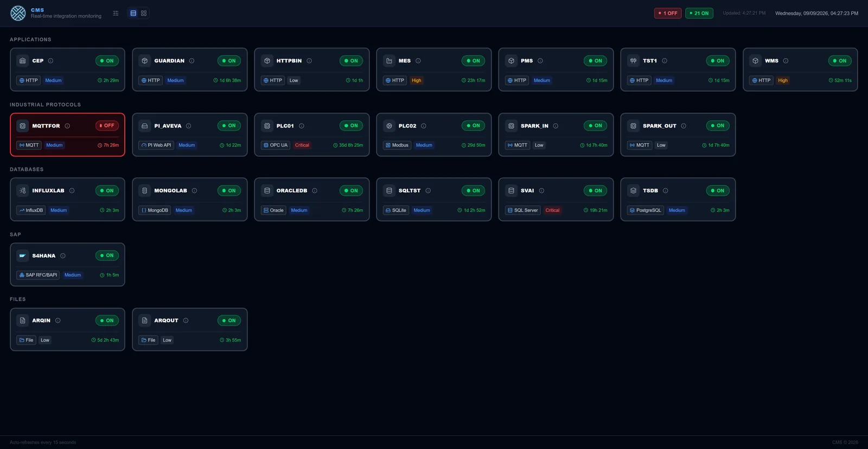Click the OPC UA protocol tag
The image size is (868, 449).
(276, 145)
